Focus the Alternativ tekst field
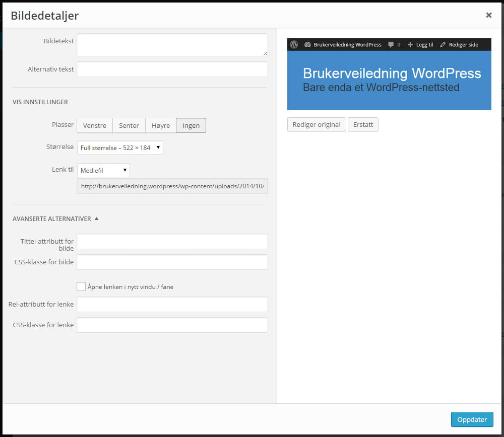 tap(172, 69)
